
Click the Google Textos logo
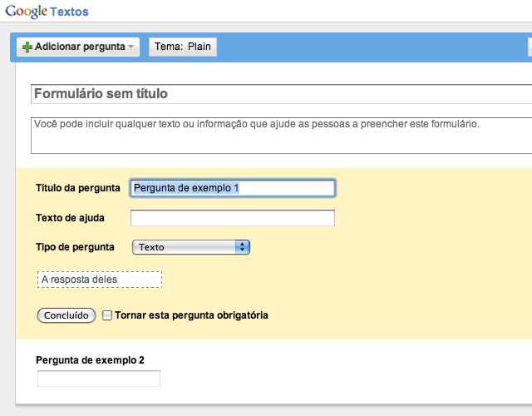tap(47, 12)
